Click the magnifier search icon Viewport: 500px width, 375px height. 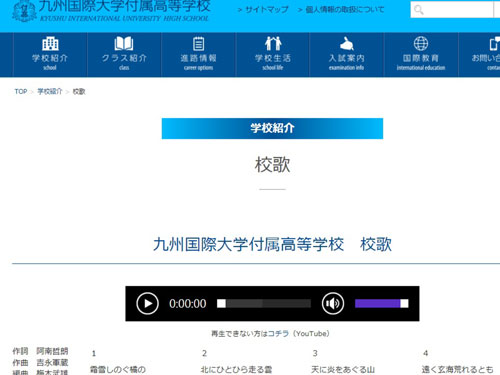click(x=419, y=10)
